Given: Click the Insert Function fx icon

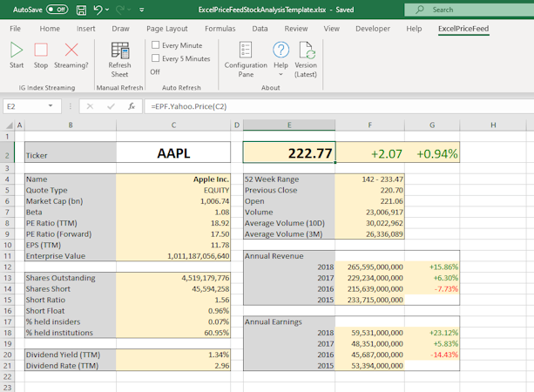Looking at the screenshot, I should click(x=132, y=105).
